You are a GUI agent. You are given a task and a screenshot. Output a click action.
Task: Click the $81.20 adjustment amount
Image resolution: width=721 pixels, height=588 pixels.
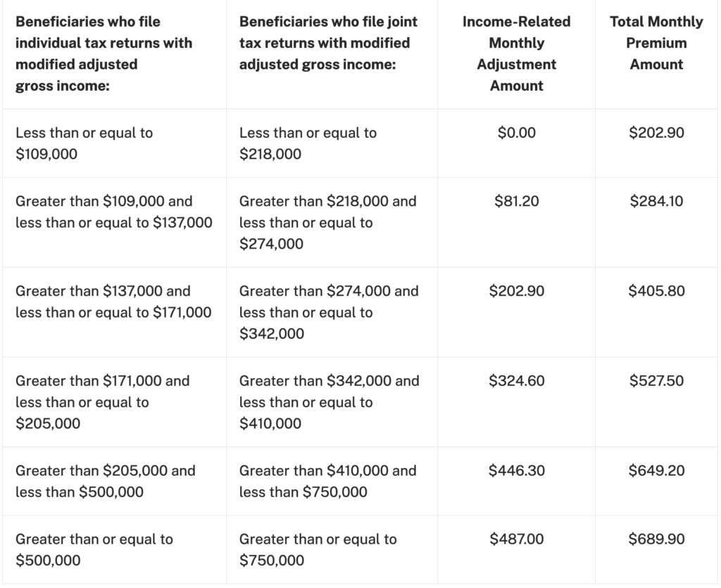pyautogui.click(x=516, y=201)
